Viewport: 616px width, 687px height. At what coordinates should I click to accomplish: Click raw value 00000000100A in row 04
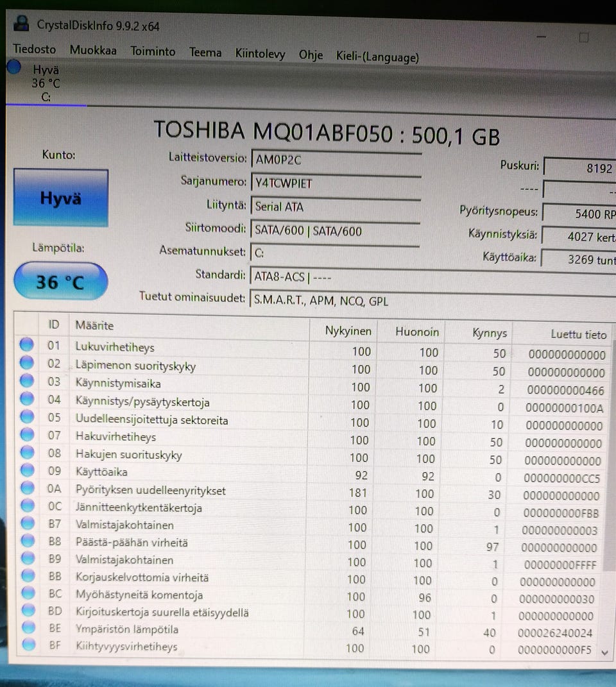565,409
